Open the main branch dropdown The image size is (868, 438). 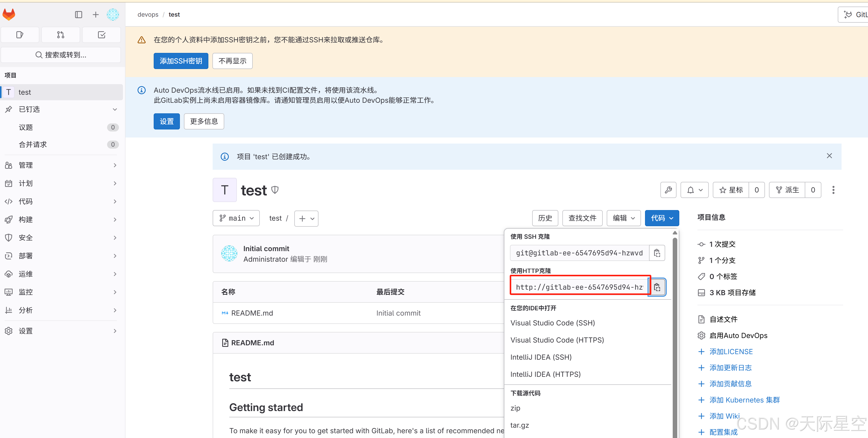pyautogui.click(x=236, y=218)
